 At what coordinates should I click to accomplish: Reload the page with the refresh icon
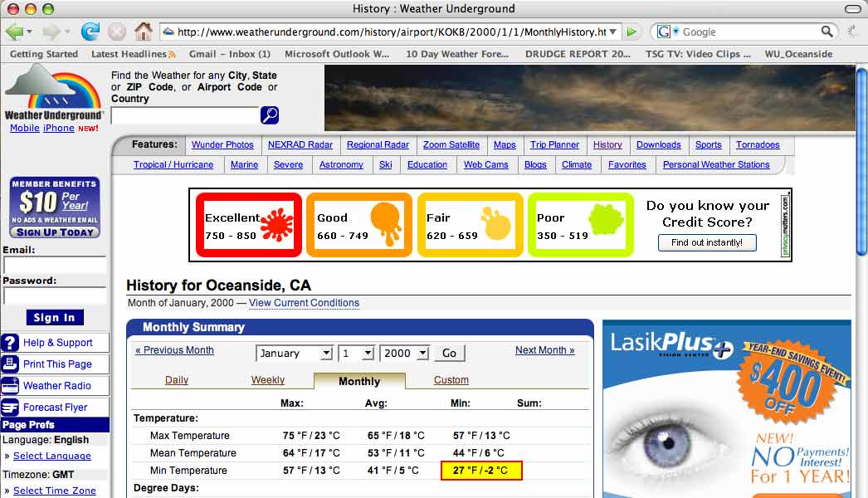[90, 32]
